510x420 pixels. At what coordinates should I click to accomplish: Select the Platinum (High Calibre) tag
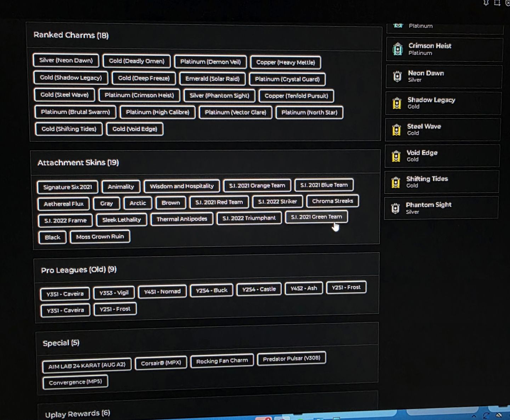coord(158,112)
